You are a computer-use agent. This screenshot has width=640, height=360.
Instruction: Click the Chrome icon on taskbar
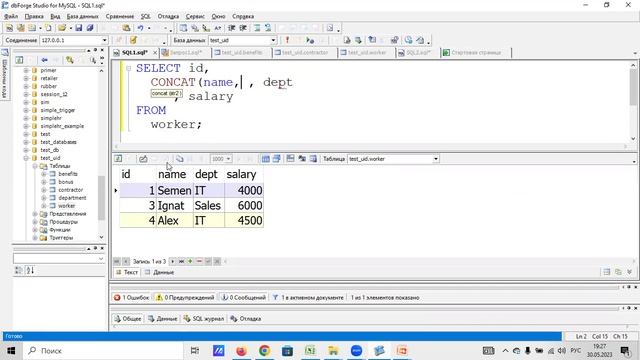(x=264, y=351)
